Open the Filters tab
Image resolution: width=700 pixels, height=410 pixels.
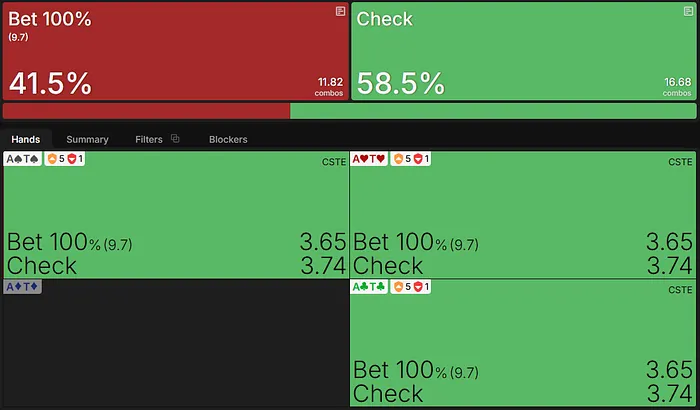click(x=148, y=139)
